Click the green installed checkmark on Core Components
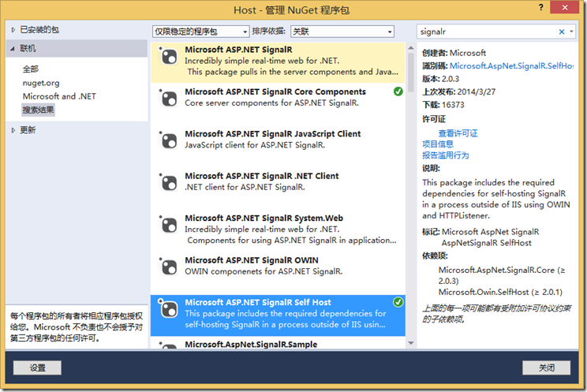Viewport: 587px width, 392px height. point(398,91)
